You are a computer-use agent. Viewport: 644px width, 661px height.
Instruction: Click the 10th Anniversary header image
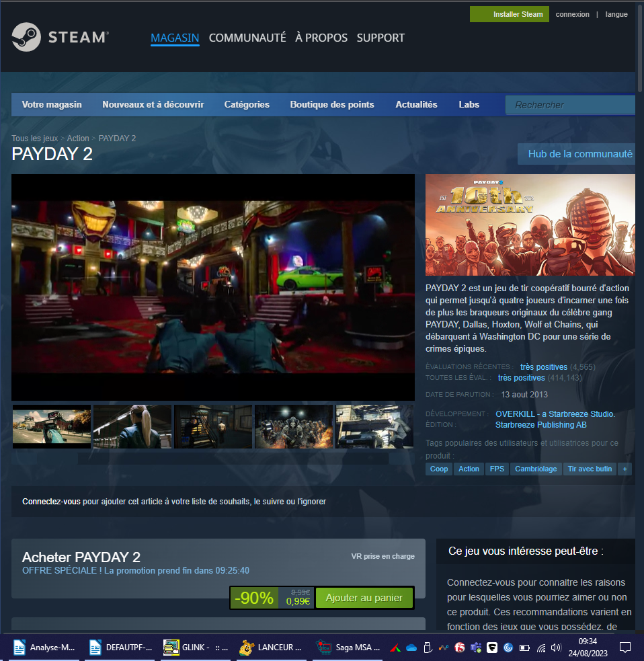click(x=530, y=225)
